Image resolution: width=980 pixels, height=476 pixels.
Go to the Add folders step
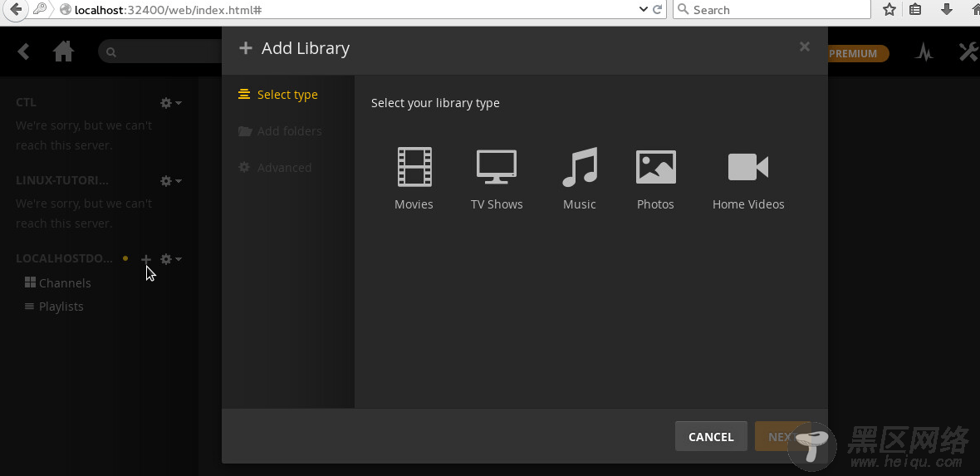[280, 130]
